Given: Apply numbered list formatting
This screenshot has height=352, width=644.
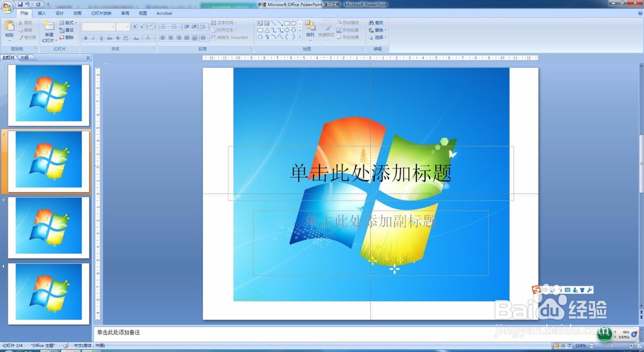Looking at the screenshot, I should coord(175,26).
